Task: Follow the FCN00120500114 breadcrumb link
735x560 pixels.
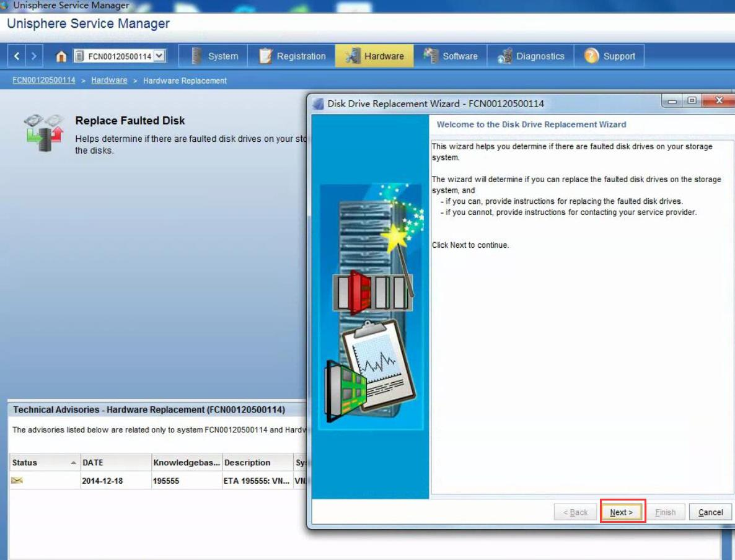Action: coord(43,80)
